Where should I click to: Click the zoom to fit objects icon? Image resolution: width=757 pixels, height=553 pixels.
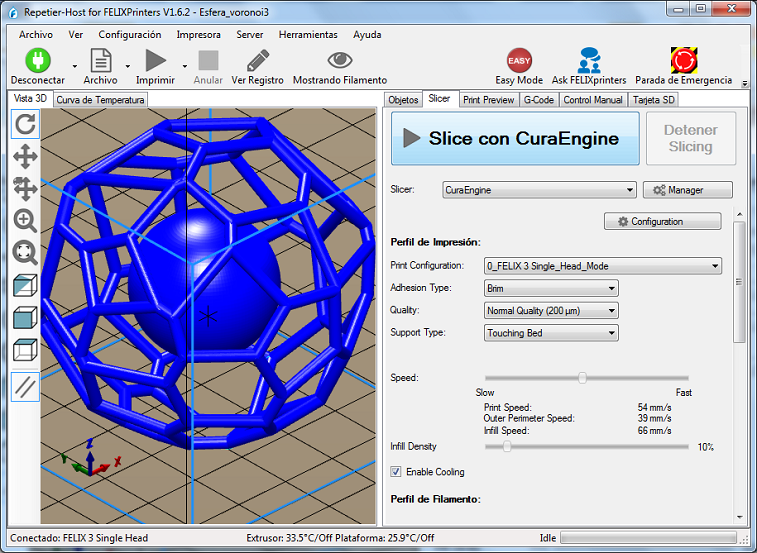click(x=25, y=253)
